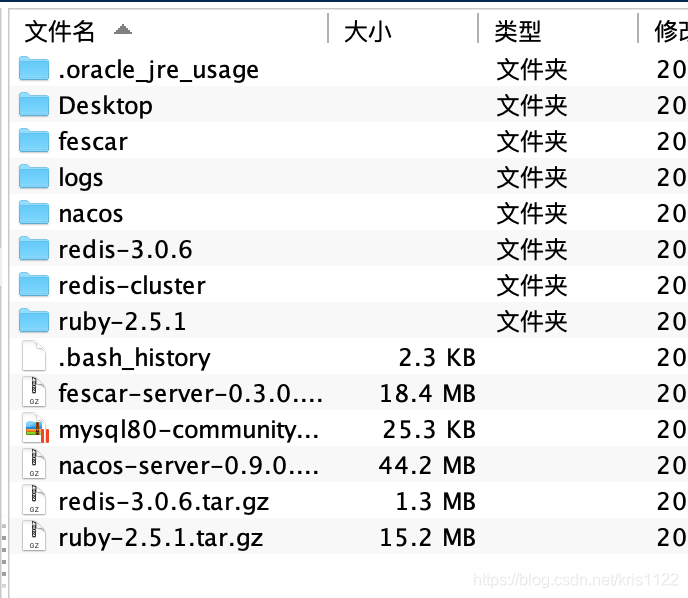
Task: Select the ruby-2.5.1.tar.gz file name
Action: pos(161,538)
